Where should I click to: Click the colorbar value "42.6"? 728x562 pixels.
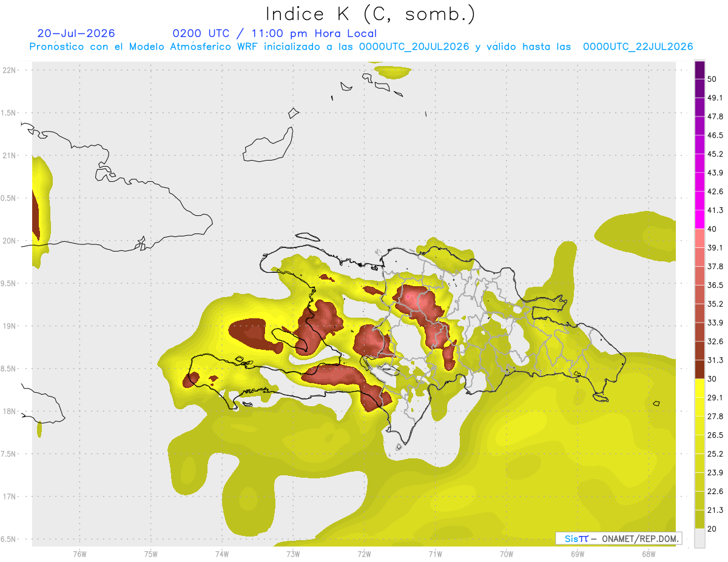[715, 192]
